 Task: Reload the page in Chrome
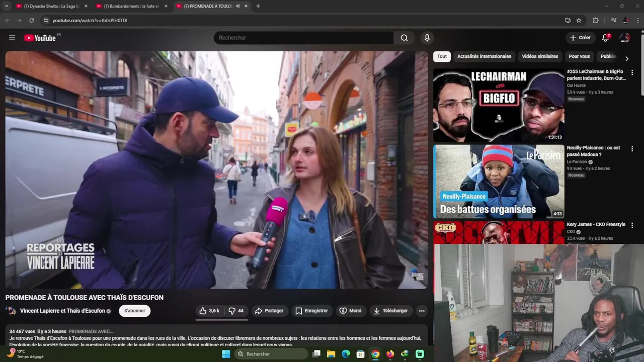(31, 20)
